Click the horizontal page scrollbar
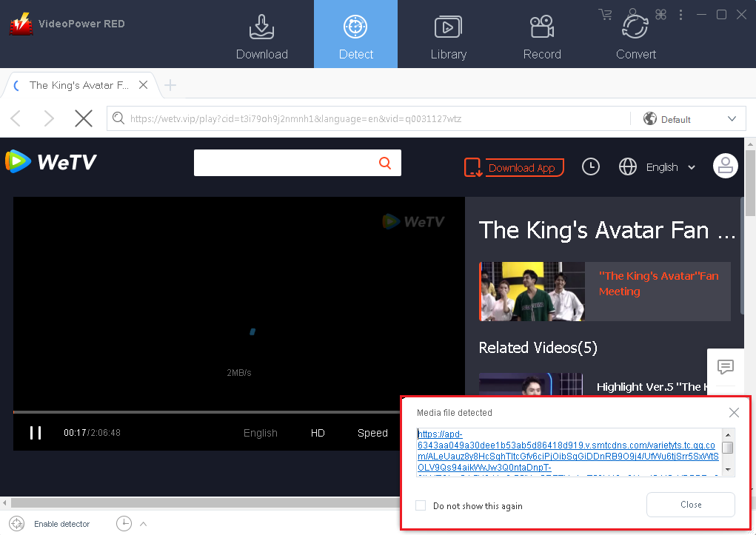The image size is (756, 535). click(205, 502)
